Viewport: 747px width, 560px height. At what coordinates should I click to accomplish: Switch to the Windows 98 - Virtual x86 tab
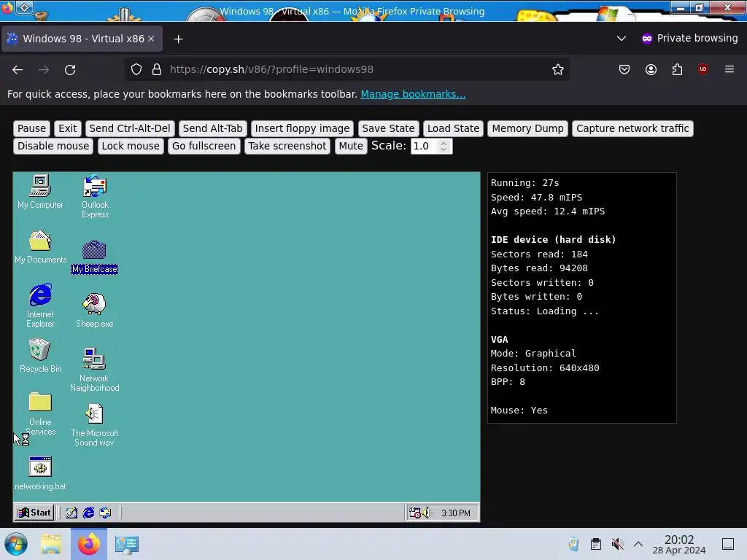82,39
